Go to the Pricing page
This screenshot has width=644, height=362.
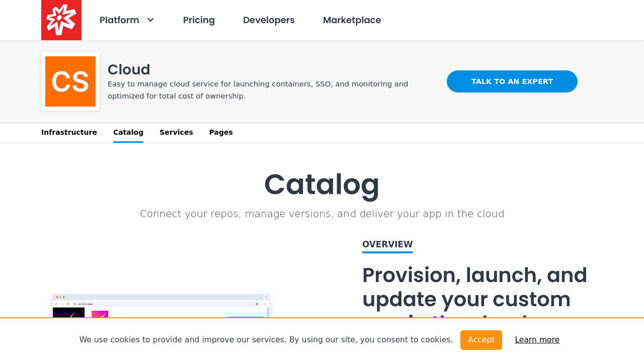click(x=199, y=20)
